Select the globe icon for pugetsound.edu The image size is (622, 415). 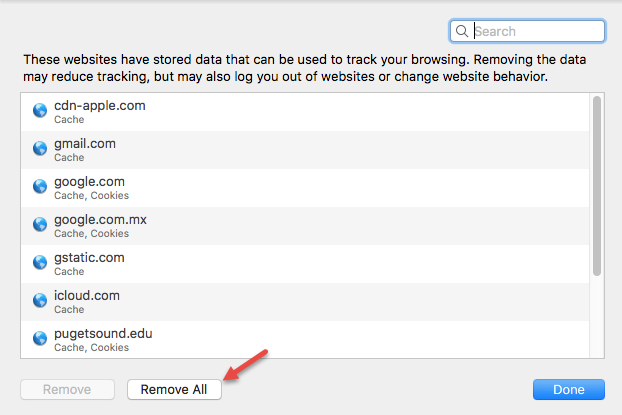pos(40,338)
